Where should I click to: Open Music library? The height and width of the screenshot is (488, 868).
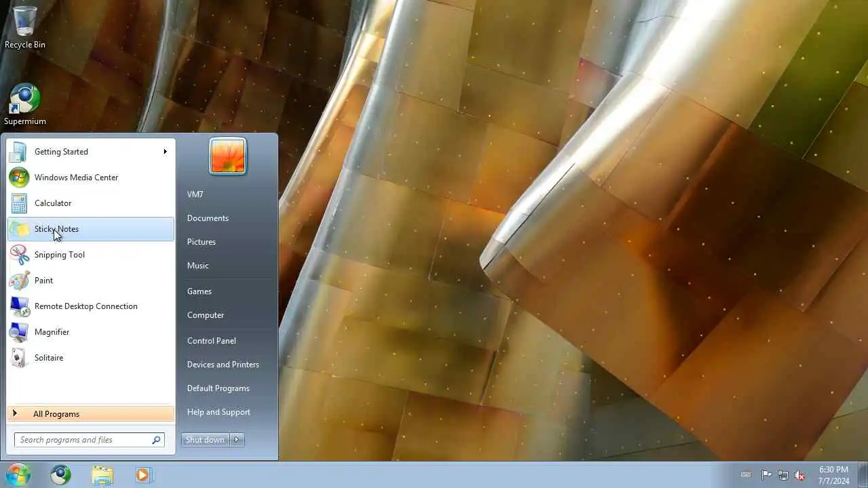pos(228,266)
